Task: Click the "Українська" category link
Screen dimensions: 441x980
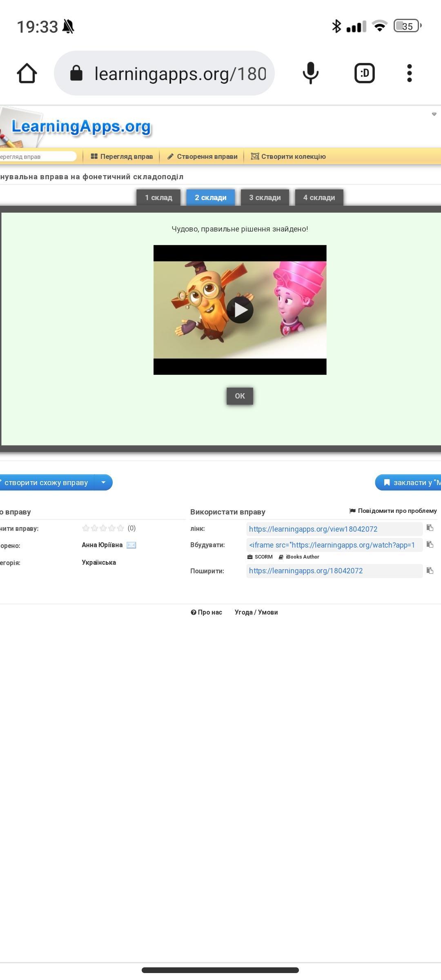Action: [99, 563]
